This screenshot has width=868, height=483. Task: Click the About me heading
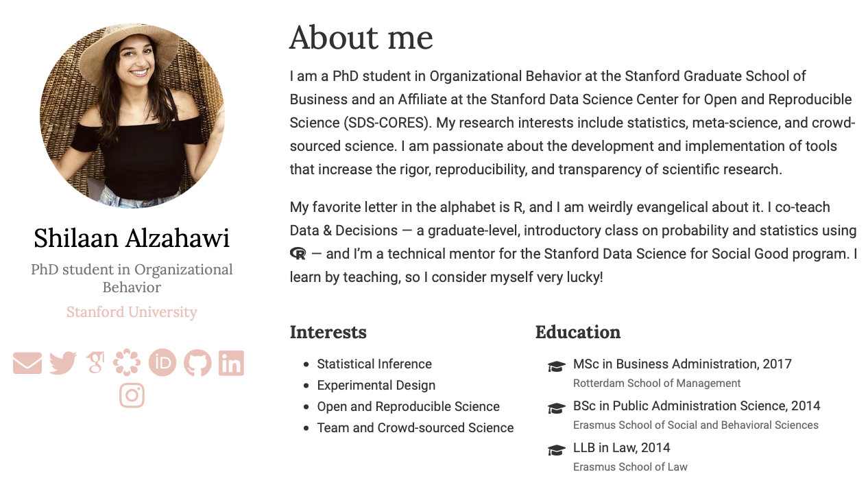tap(361, 38)
